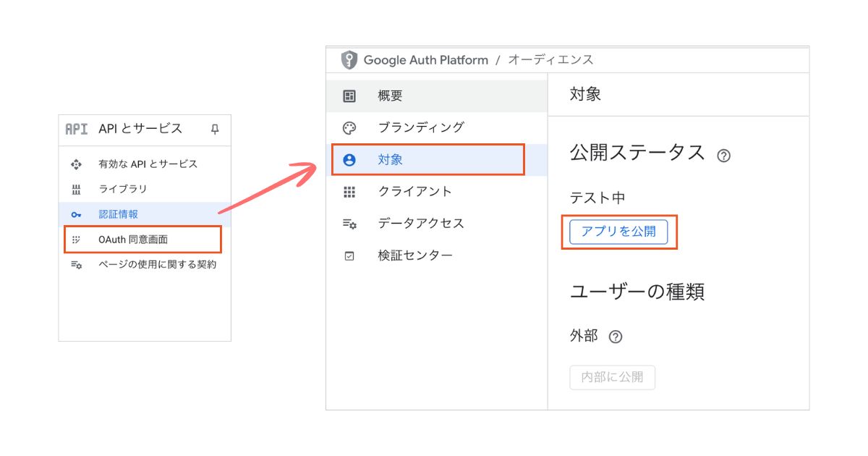Viewport: 868px width, 456px height.
Task: Click the OAuth 同意画面 dotted icon
Action: pos(76,240)
